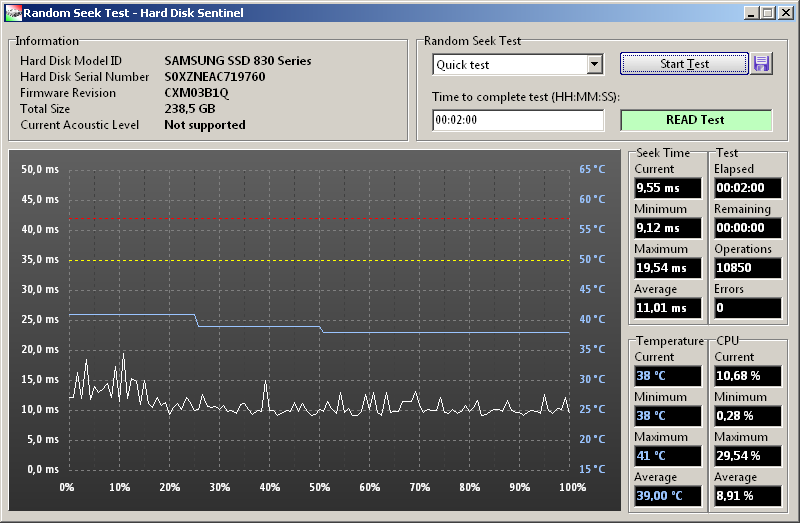Click the minimum seek time 9,12 ms
Image resolution: width=800 pixels, height=523 pixels.
point(668,228)
